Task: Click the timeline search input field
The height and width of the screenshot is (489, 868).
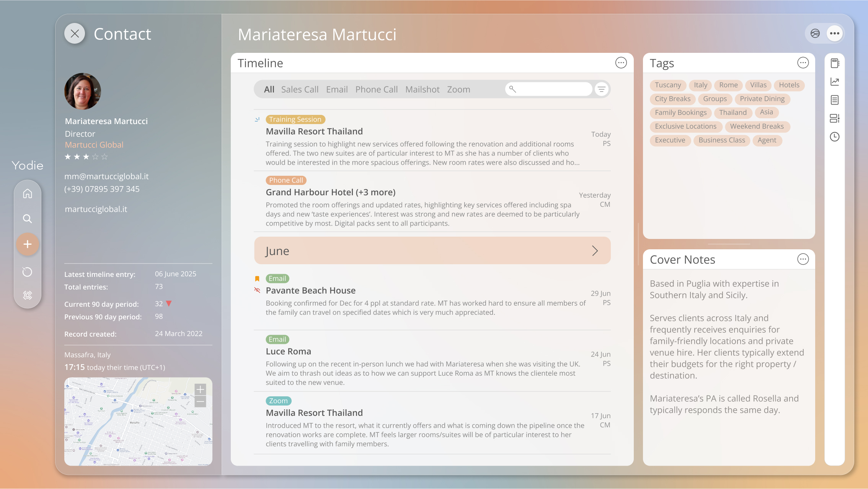Action: point(551,89)
